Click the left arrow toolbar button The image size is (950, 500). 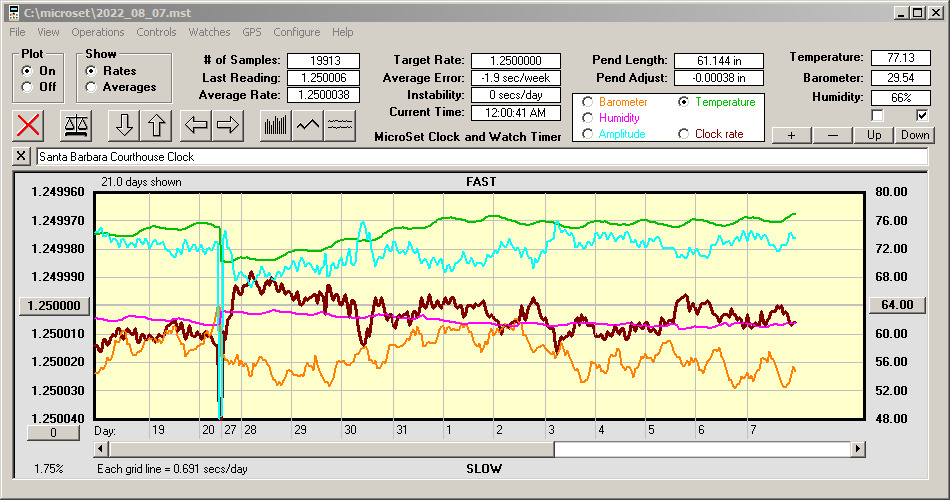coord(197,125)
